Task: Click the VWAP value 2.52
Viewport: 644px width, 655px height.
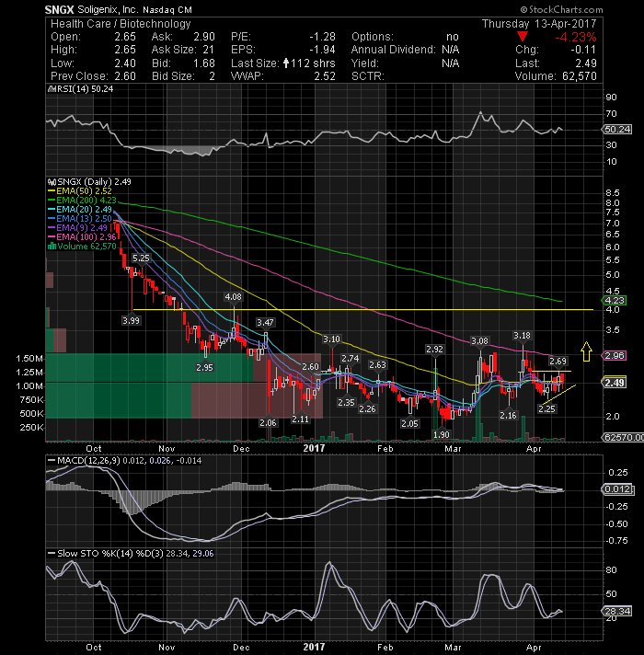Action: (x=325, y=76)
